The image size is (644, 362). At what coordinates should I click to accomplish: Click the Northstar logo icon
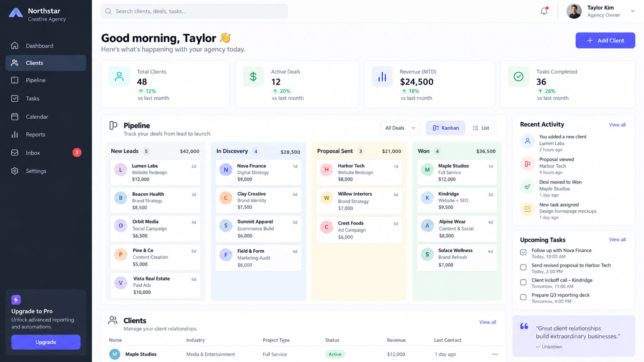[x=16, y=13]
